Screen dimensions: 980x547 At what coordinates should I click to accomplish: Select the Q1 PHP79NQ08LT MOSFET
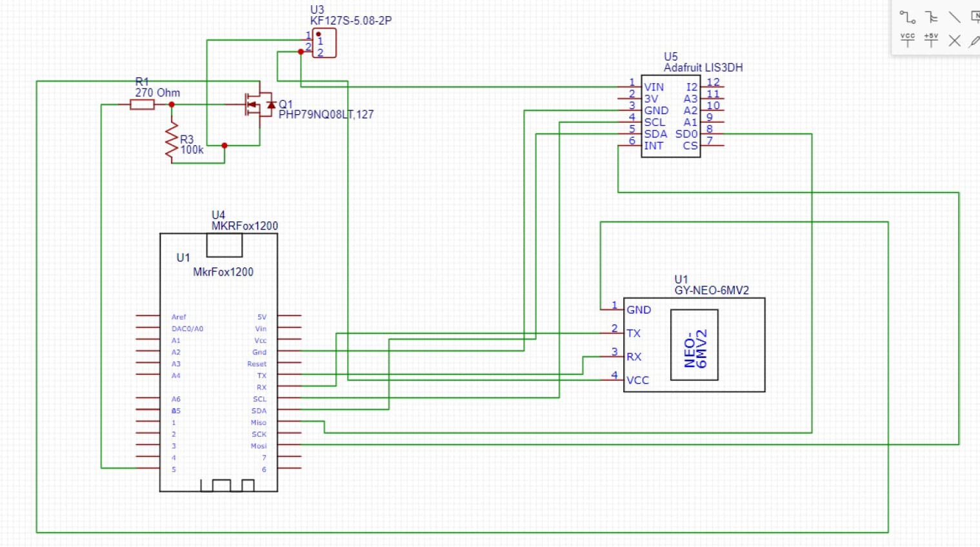pyautogui.click(x=257, y=105)
